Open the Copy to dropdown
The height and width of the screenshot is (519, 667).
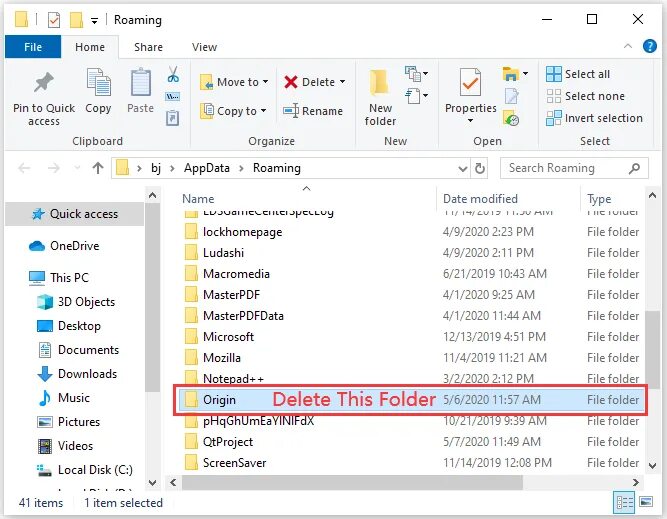click(234, 111)
